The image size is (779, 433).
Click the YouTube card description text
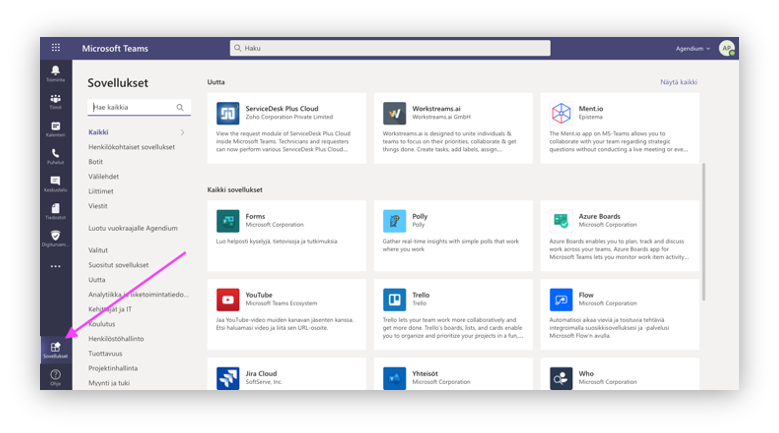[284, 324]
